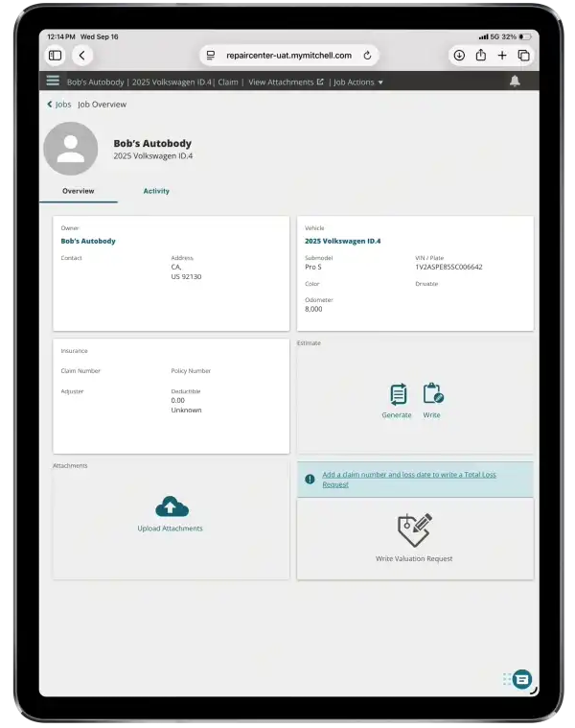Screen dimensions: 575x728
Task: Click the Unknown deductible status text
Action: pos(186,410)
